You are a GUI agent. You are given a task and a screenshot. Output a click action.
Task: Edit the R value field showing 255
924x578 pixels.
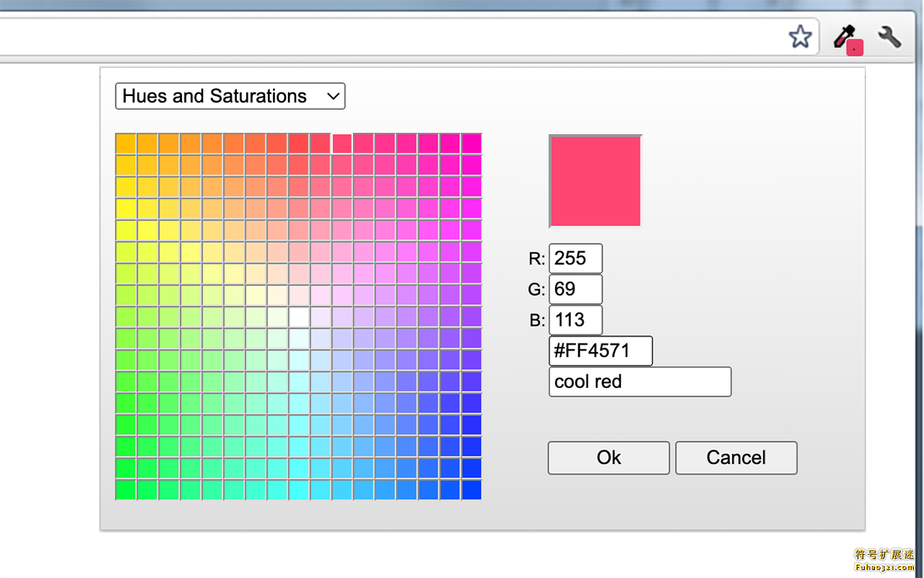575,259
